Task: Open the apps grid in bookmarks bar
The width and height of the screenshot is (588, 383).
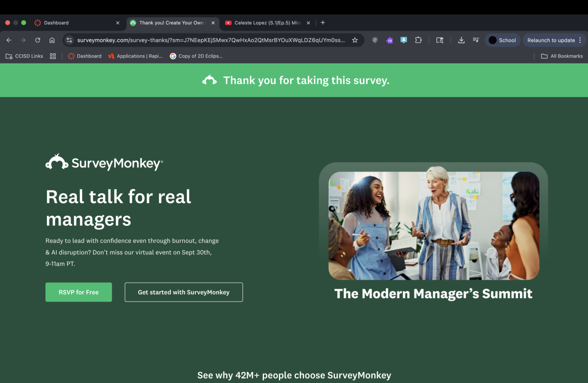Action: tap(53, 56)
